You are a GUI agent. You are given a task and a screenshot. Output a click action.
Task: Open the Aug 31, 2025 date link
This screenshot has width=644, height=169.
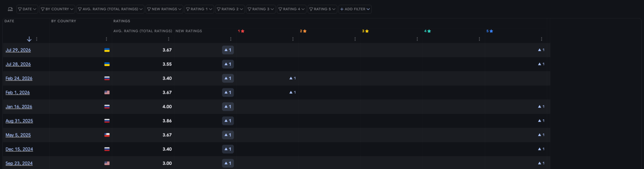(19, 121)
